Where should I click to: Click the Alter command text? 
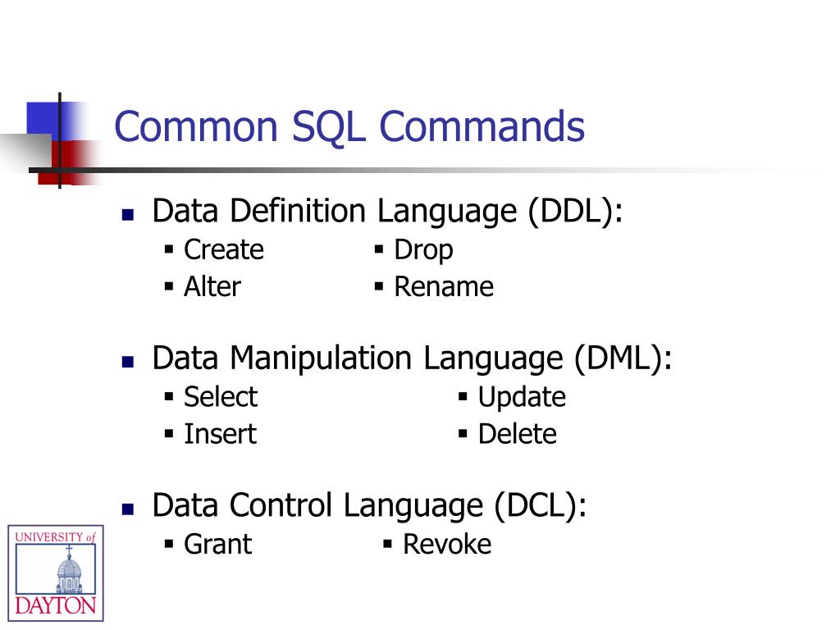(212, 286)
